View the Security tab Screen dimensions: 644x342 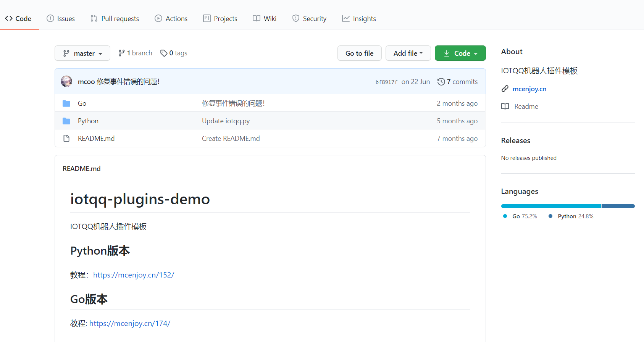pos(309,18)
